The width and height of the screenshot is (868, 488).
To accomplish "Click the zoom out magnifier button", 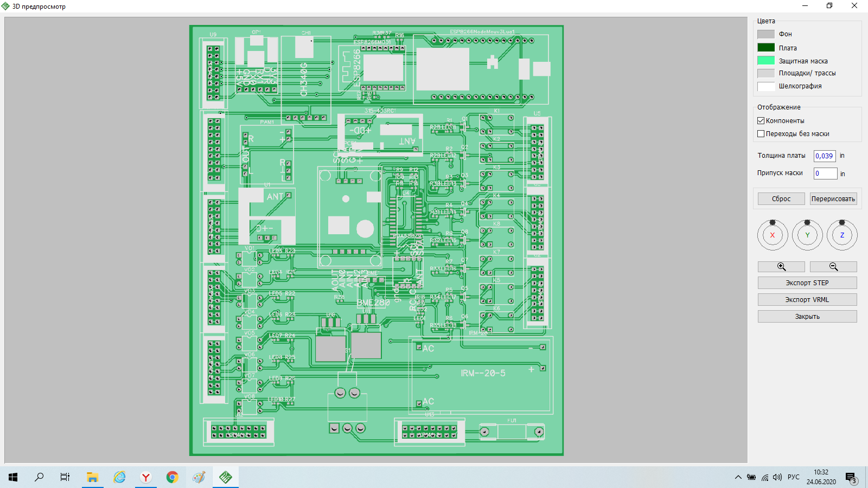I will click(x=833, y=267).
